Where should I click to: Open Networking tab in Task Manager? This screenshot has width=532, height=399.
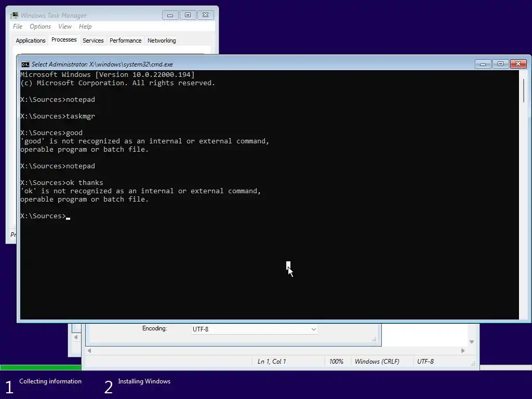[162, 41]
